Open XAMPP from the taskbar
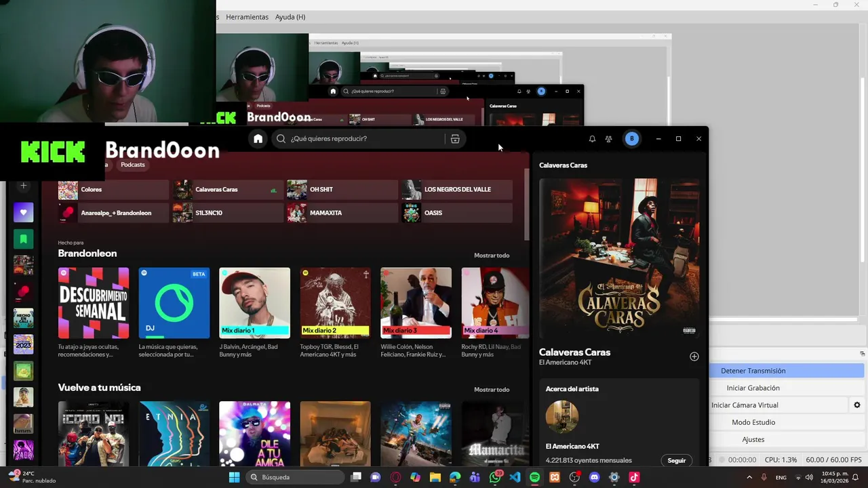Image resolution: width=868 pixels, height=488 pixels. point(555,477)
